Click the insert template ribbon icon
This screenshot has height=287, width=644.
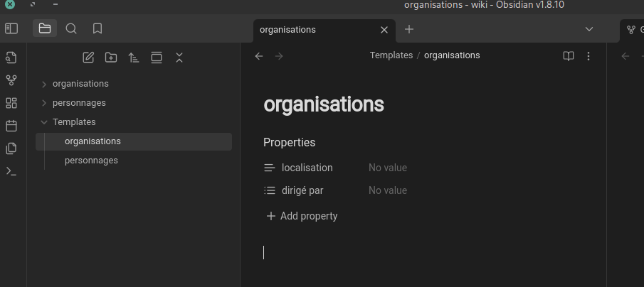11,148
